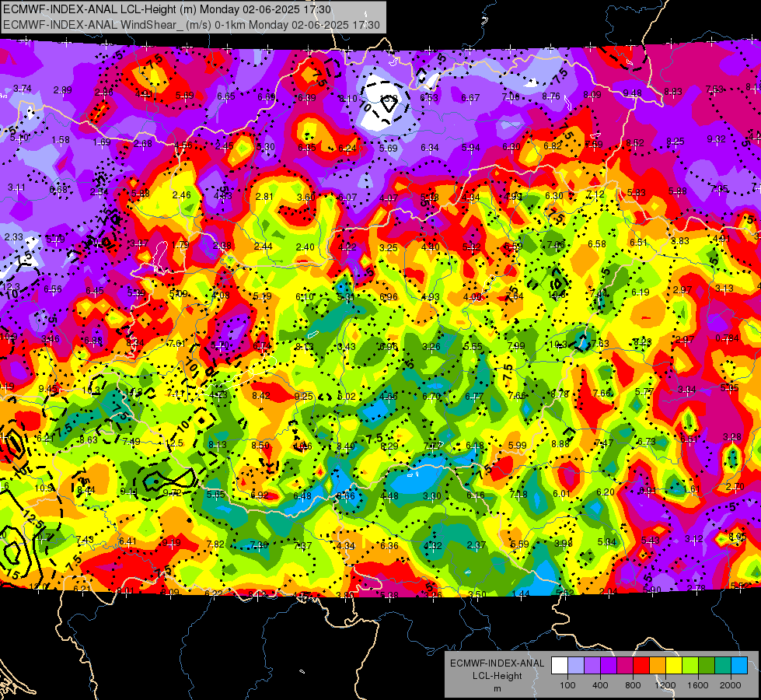
Task: Click the legend scale value 2000
Action: [x=731, y=685]
